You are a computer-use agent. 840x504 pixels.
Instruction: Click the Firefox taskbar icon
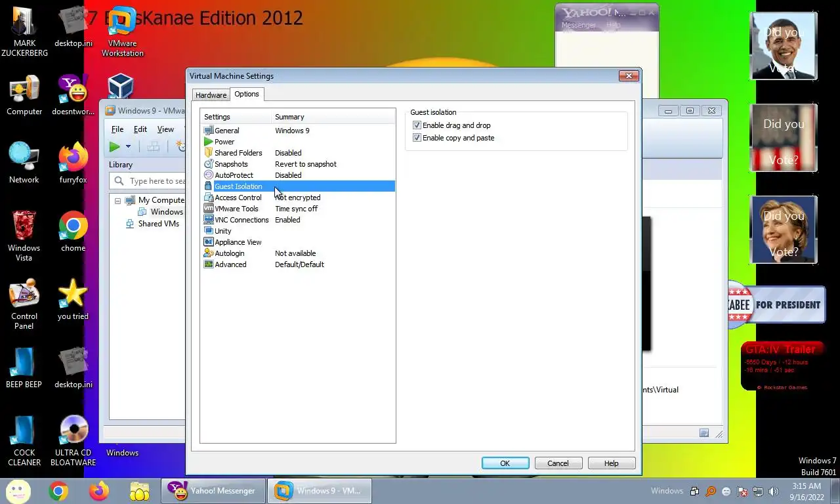(99, 491)
